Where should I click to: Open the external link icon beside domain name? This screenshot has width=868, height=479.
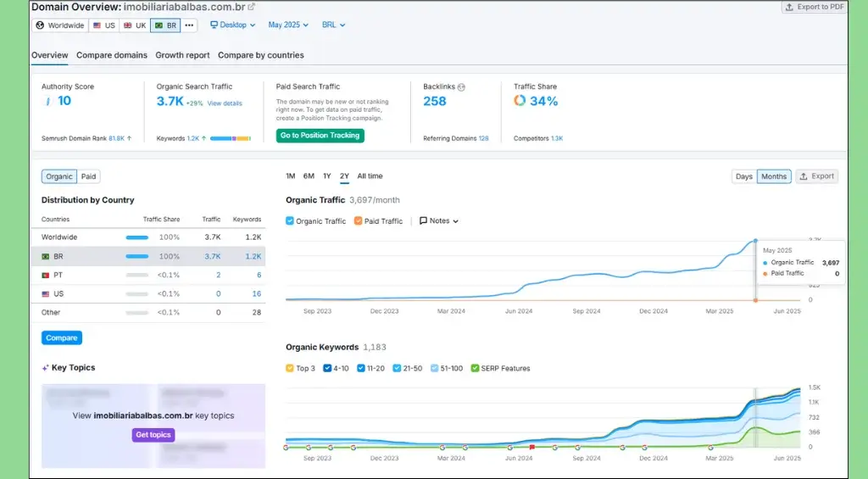[x=251, y=7]
